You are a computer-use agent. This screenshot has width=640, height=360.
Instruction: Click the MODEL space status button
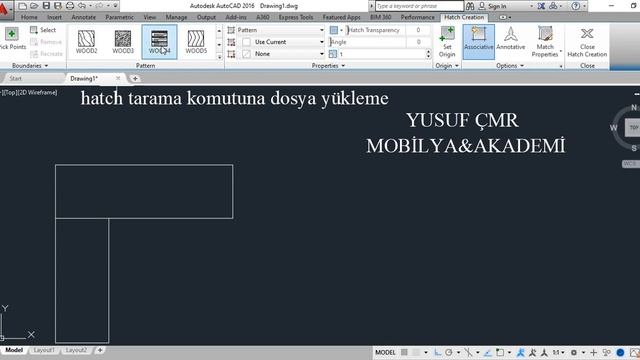385,352
